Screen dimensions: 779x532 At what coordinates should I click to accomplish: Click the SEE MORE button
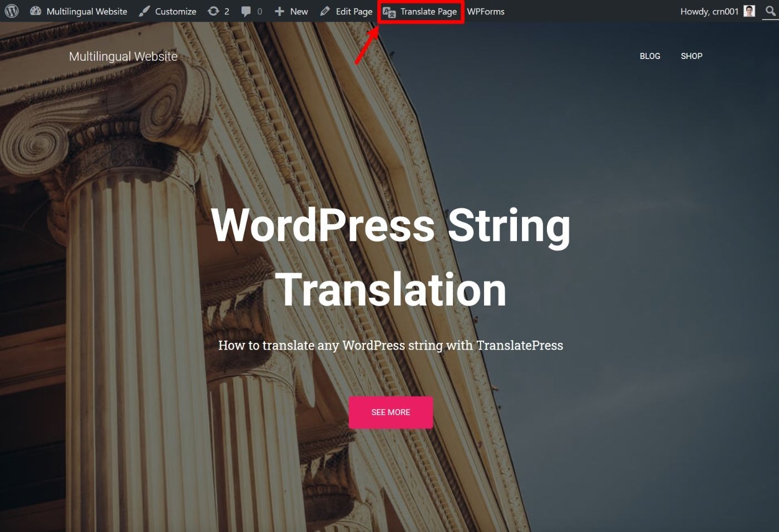[390, 412]
